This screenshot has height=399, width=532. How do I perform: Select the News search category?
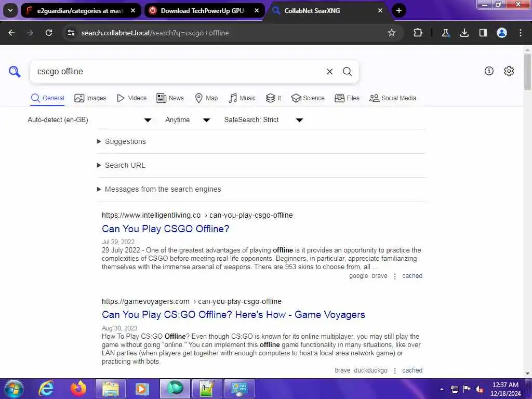170,98
